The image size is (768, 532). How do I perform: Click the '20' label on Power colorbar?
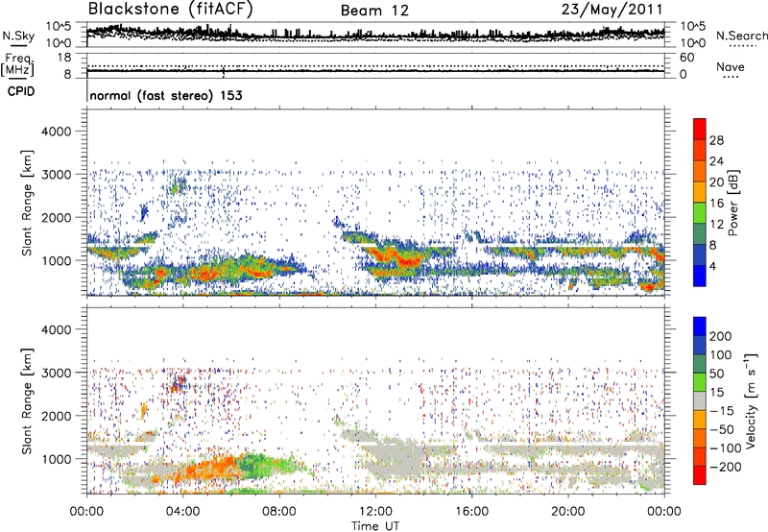tap(716, 182)
